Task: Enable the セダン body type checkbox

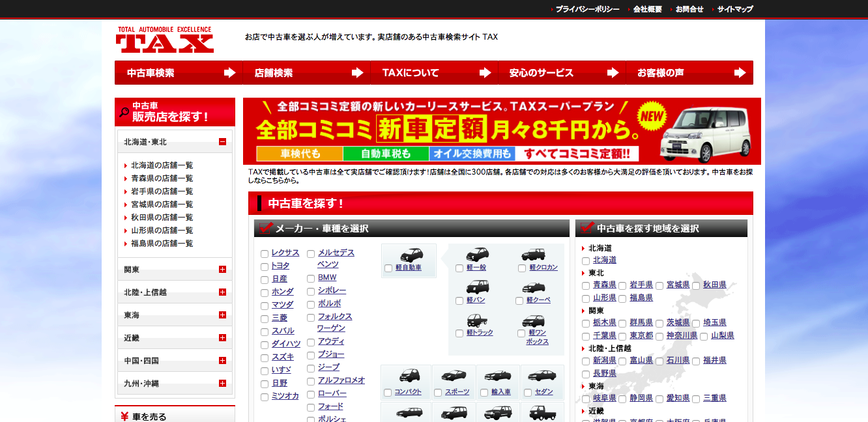Action: point(527,393)
